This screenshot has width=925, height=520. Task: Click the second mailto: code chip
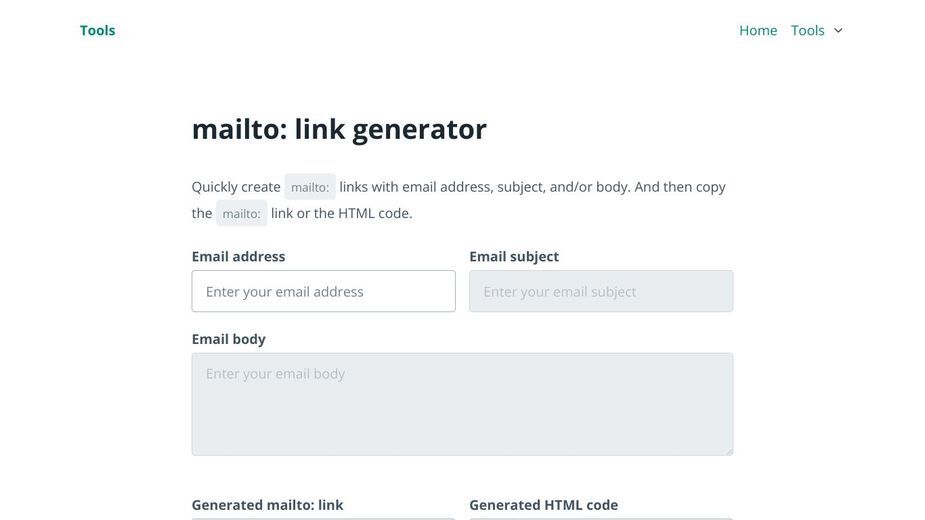241,213
